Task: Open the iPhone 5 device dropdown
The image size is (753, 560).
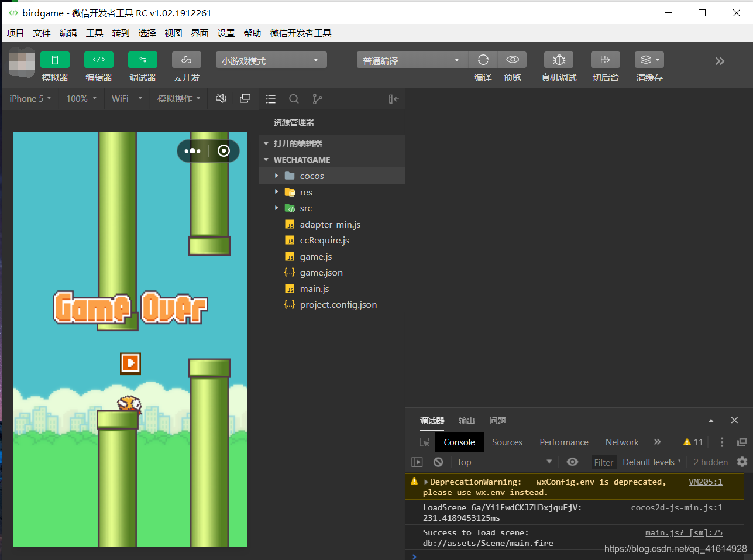Action: (x=30, y=99)
